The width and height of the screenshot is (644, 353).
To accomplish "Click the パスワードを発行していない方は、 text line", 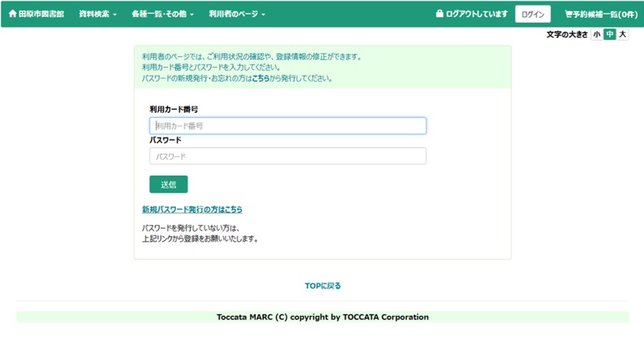I will (x=191, y=229).
